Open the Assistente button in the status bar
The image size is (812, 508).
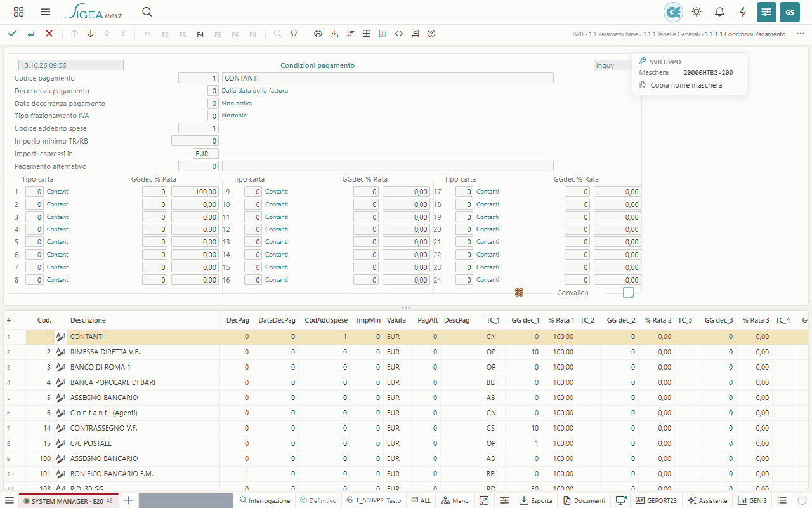point(707,501)
